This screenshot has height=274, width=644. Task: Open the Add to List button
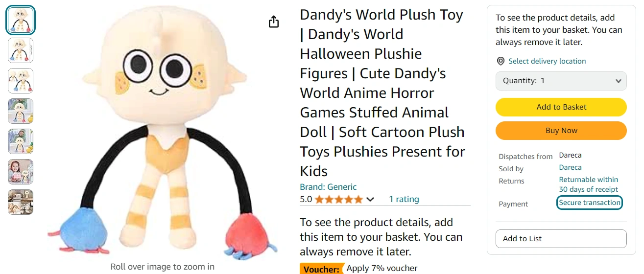561,239
